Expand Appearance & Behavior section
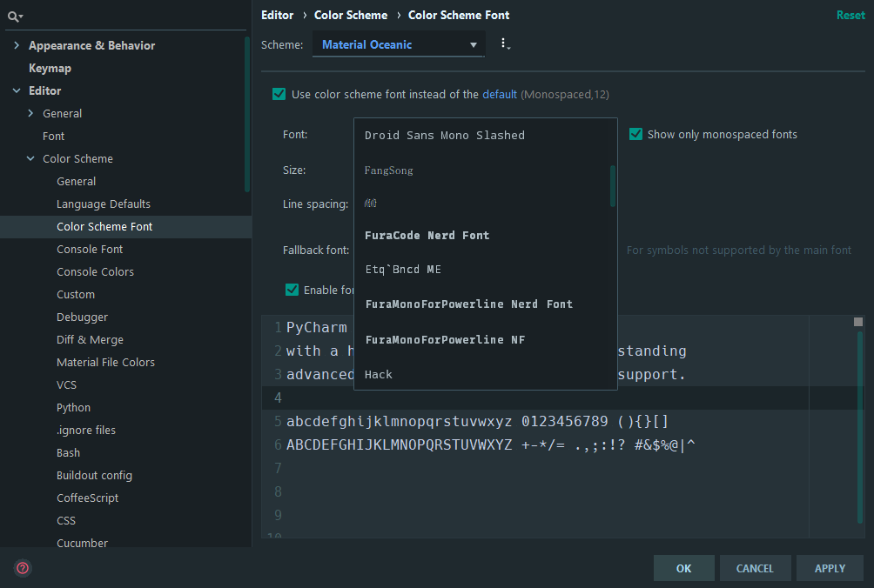 point(16,45)
